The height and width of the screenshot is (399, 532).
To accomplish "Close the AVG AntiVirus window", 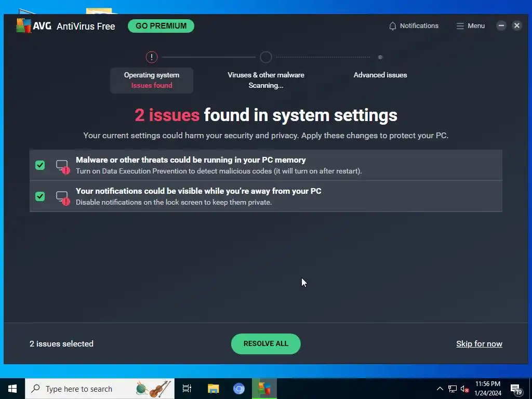I will 517,25.
